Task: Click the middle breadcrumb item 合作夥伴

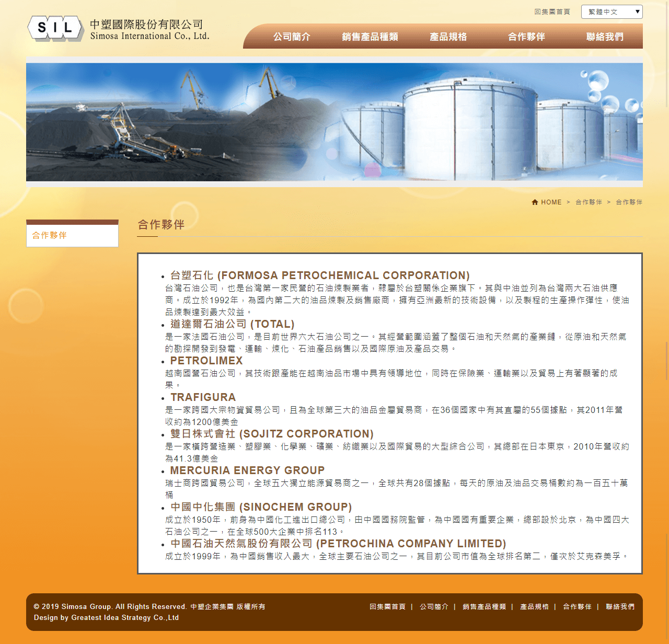Action: click(x=589, y=202)
